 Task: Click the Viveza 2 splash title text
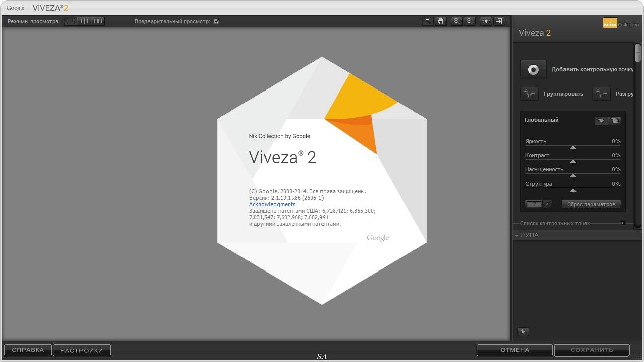click(x=283, y=157)
